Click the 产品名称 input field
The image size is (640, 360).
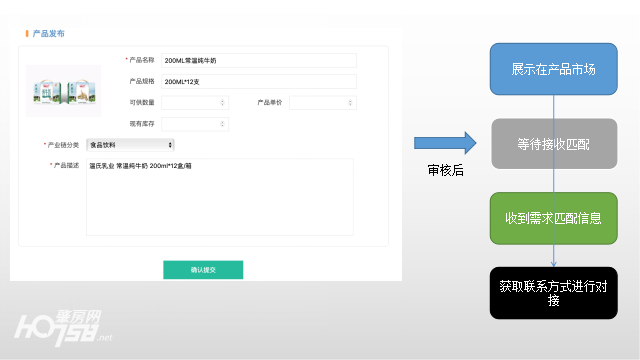click(x=259, y=60)
